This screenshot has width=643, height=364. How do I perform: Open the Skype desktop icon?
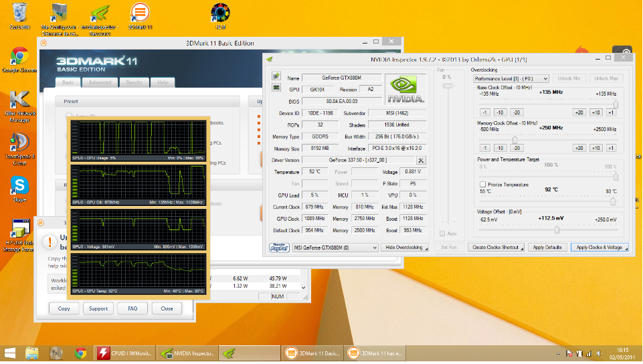(x=19, y=189)
